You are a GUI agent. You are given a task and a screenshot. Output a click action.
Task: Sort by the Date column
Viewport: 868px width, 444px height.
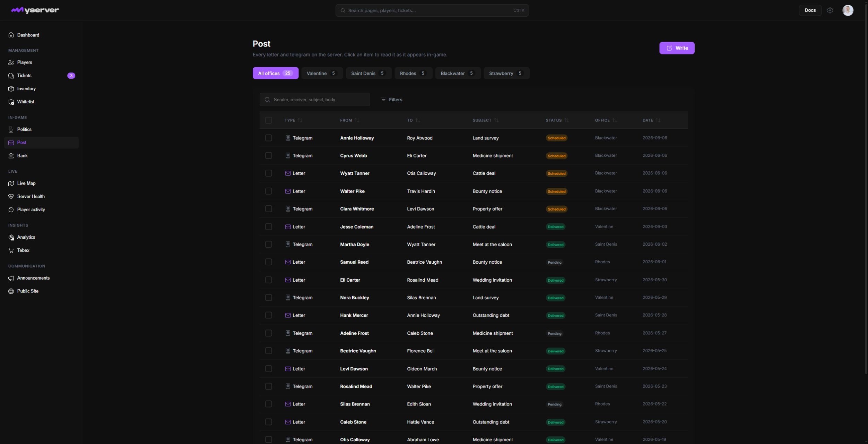pos(651,120)
